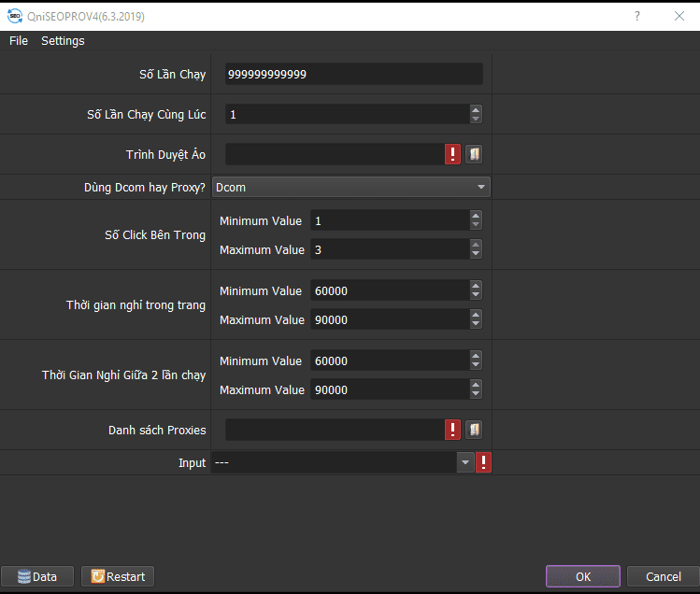Increase Thời gian nghỉ trong trang Minimum Value
The width and height of the screenshot is (700, 594).
tap(476, 287)
